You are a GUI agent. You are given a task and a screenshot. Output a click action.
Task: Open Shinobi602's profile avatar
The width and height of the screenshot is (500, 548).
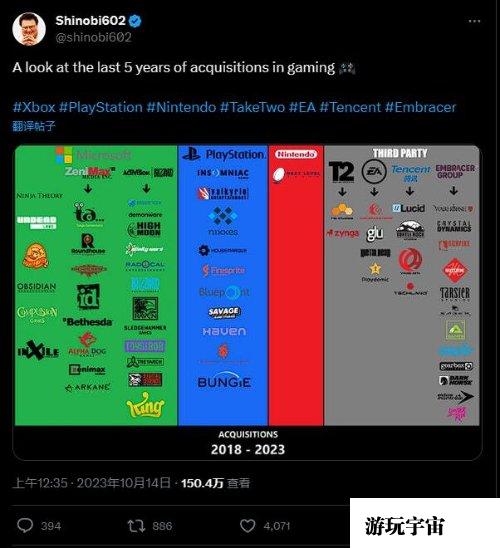pyautogui.click(x=29, y=29)
